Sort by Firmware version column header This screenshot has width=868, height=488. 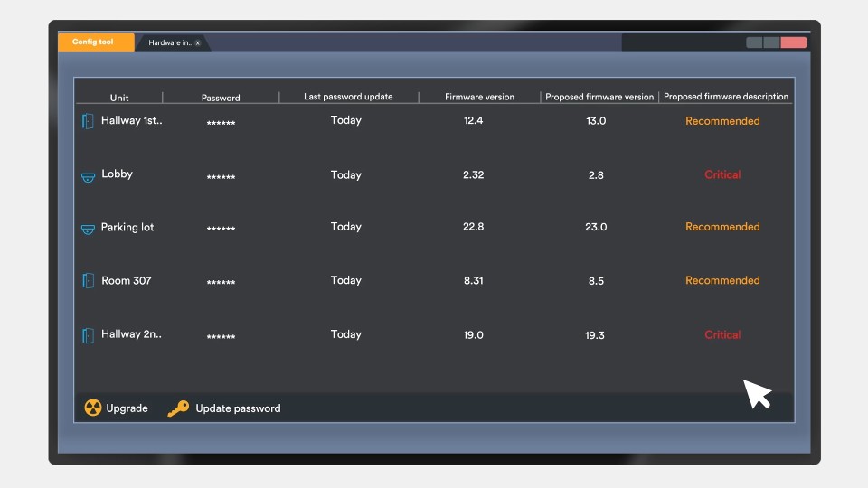479,97
